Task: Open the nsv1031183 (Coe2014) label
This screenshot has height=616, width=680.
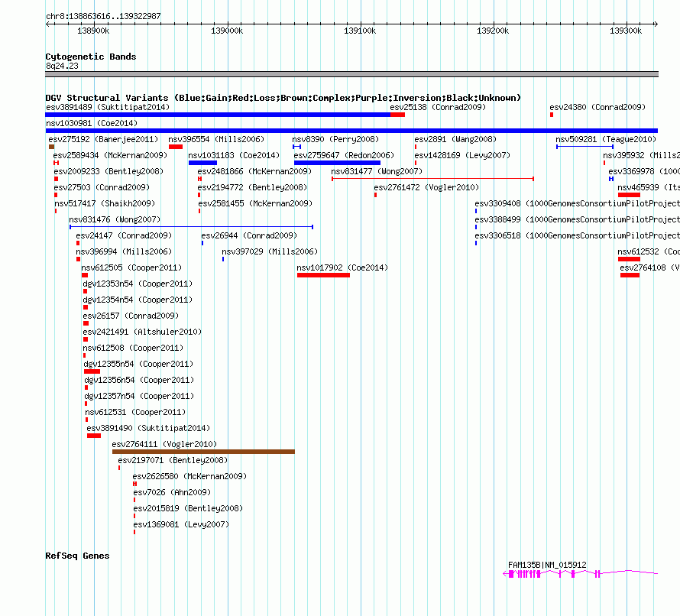Action: pos(234,155)
